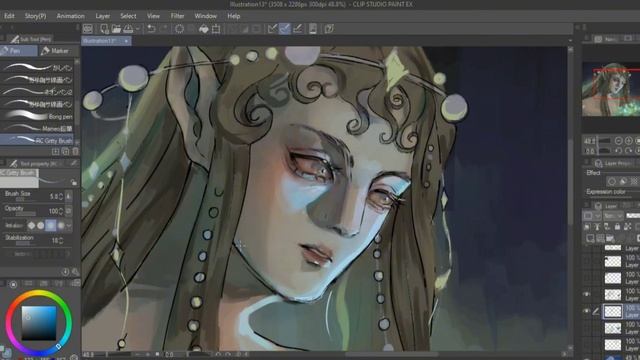Open the palette color dropdown in Layer panel
This screenshot has width=640, height=360.
(x=592, y=216)
